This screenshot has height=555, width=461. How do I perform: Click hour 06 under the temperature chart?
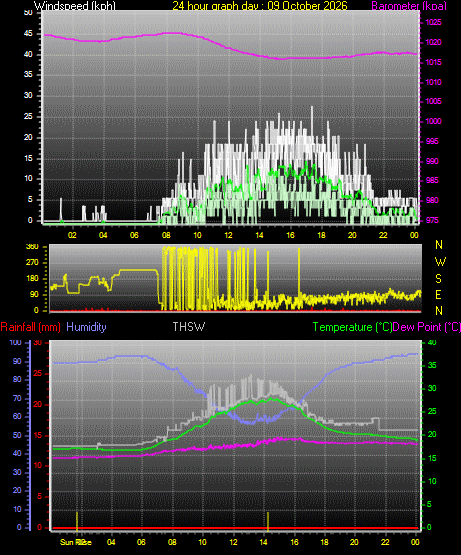tap(141, 542)
